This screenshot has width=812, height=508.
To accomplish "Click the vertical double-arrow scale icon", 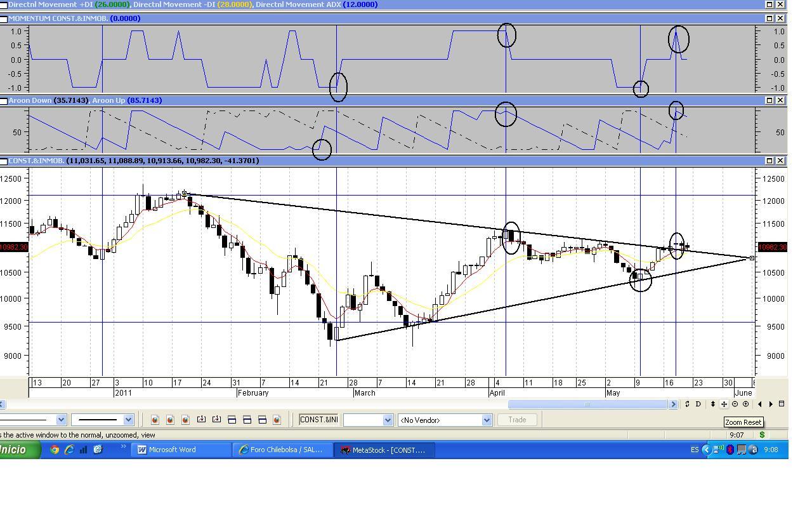I will (x=713, y=404).
